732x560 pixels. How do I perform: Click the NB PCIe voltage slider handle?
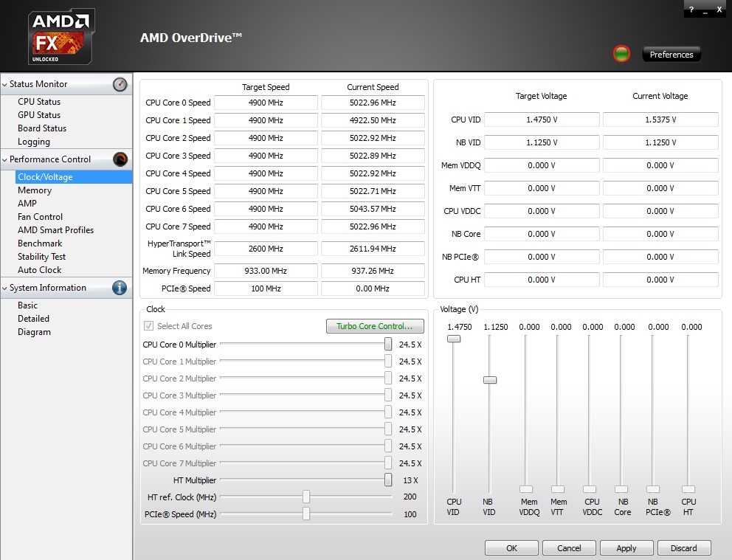click(x=653, y=489)
